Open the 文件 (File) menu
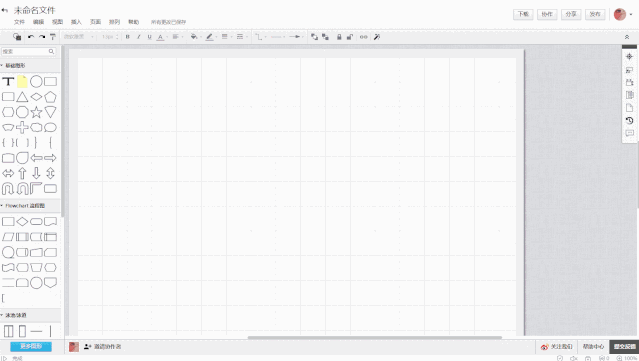The image size is (639, 361). coord(19,22)
